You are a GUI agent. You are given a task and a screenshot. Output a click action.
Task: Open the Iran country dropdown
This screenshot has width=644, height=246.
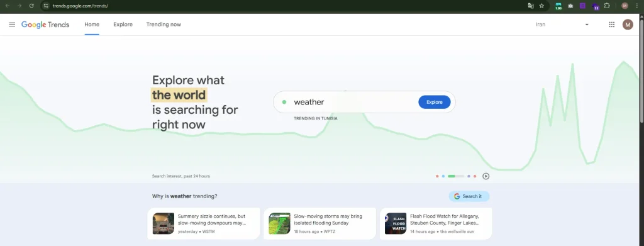tap(562, 25)
